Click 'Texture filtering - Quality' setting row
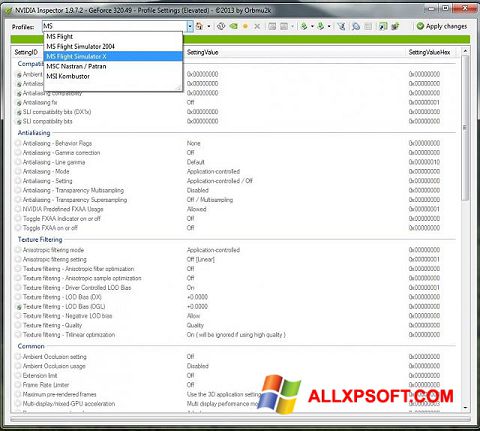The width and height of the screenshot is (480, 431). pyautogui.click(x=236, y=325)
